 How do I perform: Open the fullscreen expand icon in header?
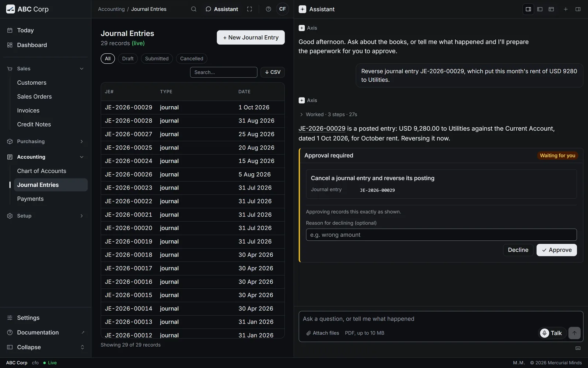coord(250,9)
